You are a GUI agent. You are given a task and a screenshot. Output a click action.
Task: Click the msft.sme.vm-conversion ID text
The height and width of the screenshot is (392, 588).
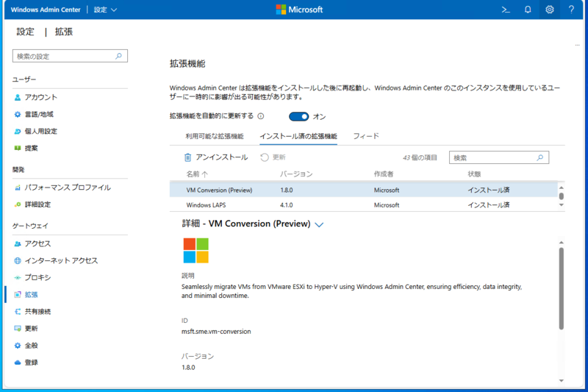(x=216, y=332)
